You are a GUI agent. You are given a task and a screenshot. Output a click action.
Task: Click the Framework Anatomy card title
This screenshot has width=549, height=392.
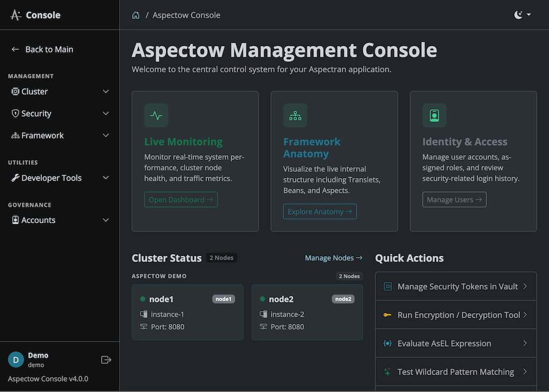pos(311,148)
